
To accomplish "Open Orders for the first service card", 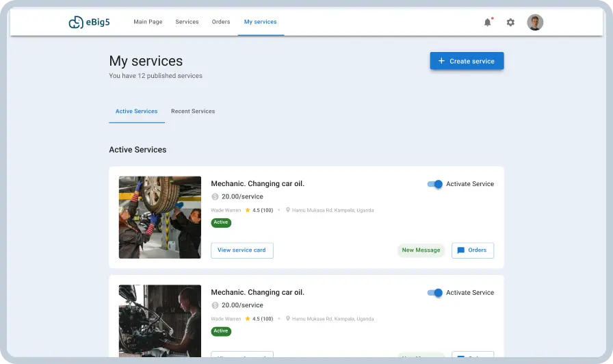I will click(x=473, y=250).
